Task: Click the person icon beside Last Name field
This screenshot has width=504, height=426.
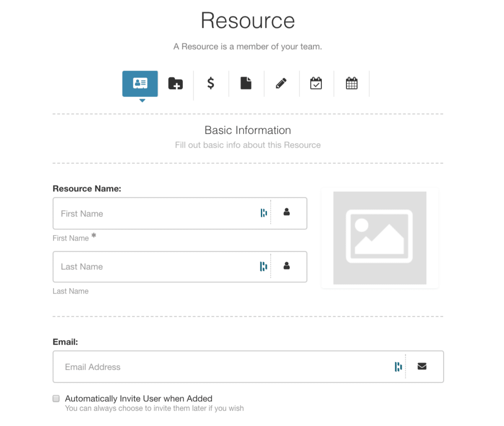Action: pos(287,266)
